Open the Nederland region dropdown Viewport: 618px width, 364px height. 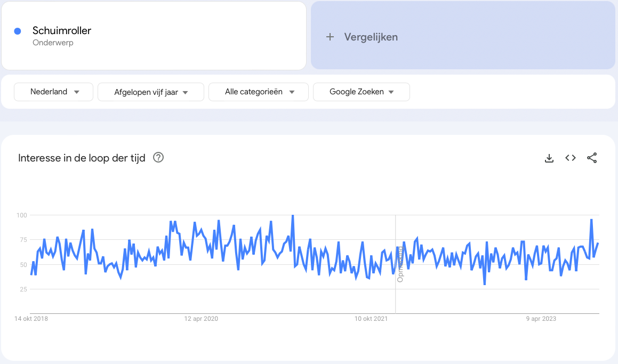point(53,92)
